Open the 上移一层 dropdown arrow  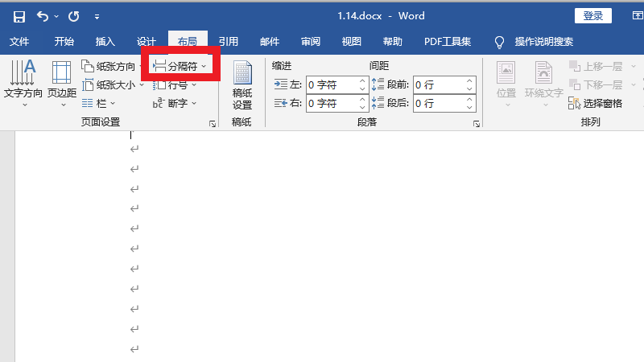point(634,66)
